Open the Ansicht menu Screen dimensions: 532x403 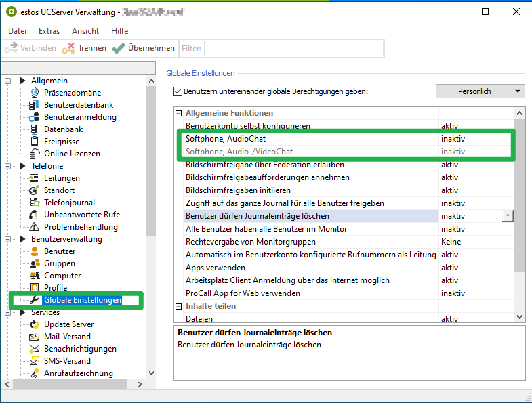85,31
